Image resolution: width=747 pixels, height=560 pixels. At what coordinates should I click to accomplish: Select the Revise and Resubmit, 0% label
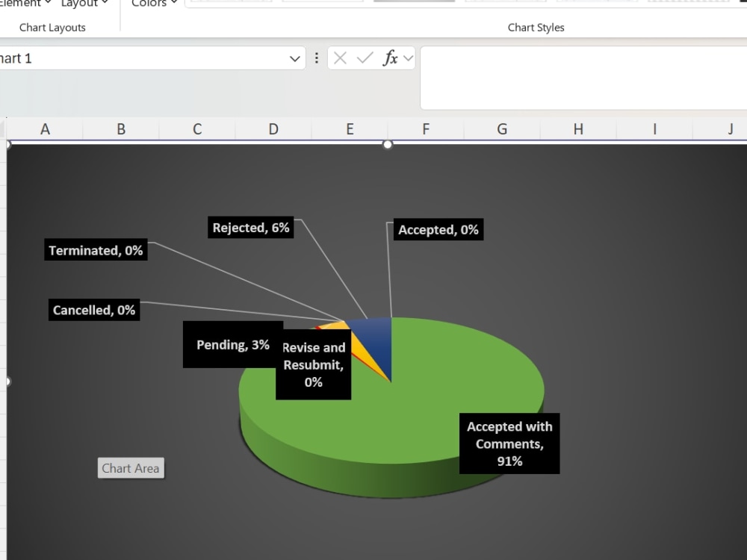click(x=314, y=365)
